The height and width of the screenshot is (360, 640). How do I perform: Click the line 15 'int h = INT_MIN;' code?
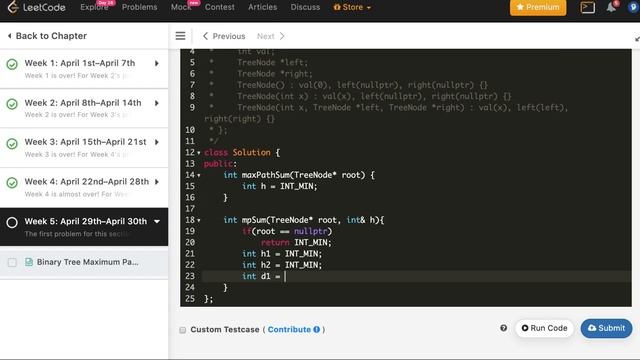tap(280, 187)
